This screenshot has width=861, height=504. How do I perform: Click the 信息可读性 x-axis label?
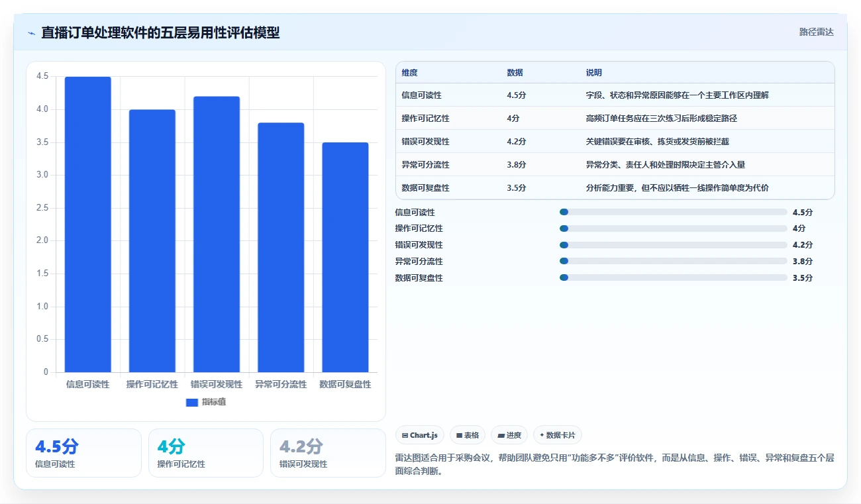click(87, 384)
